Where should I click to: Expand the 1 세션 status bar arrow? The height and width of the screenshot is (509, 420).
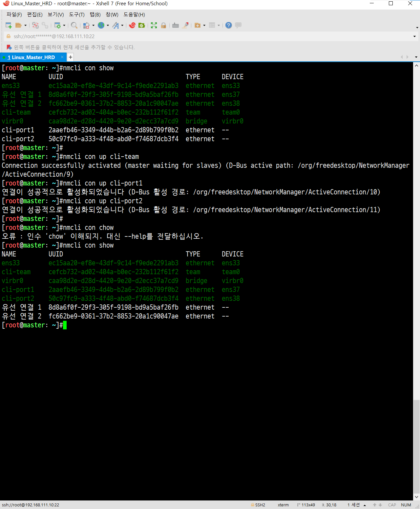coord(365,505)
